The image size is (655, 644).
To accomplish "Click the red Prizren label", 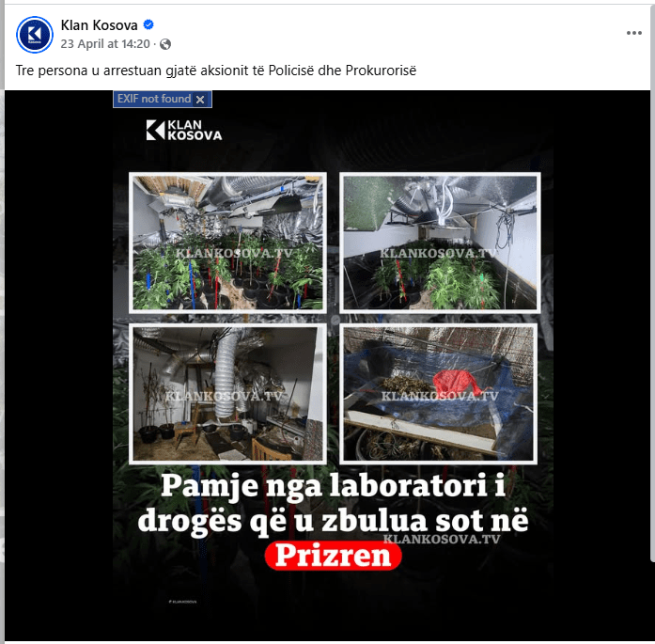I will click(333, 556).
